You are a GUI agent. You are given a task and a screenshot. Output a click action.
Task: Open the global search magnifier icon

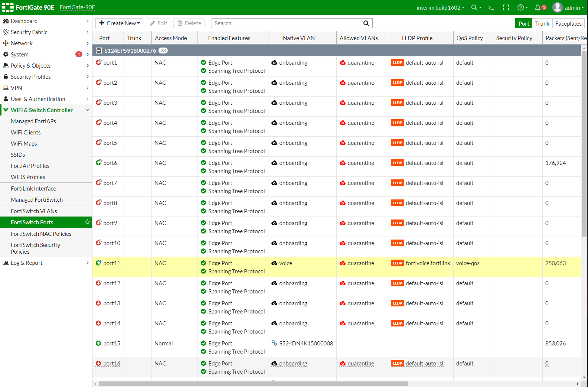coord(474,7)
